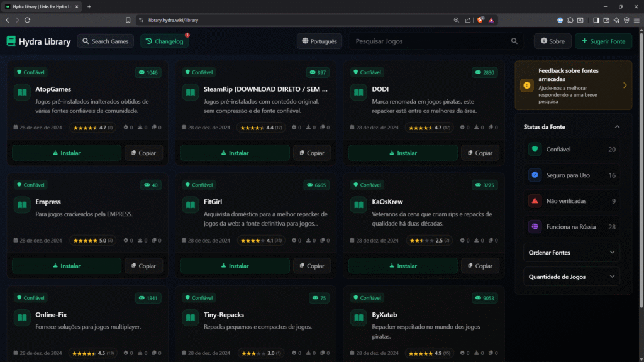Click Copiar on the AtopGames card
This screenshot has height=362, width=644.
144,153
